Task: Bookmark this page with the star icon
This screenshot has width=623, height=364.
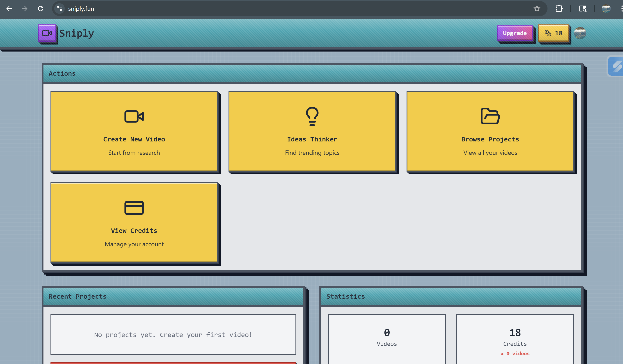Action: pos(537,9)
